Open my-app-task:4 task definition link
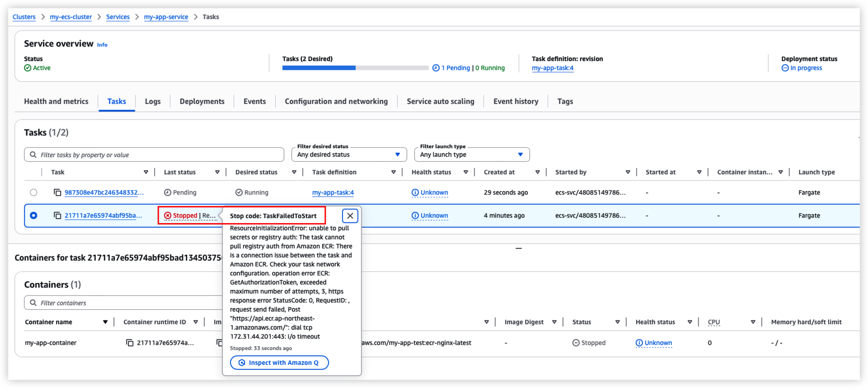Image resolution: width=868 pixels, height=388 pixels. pos(333,192)
